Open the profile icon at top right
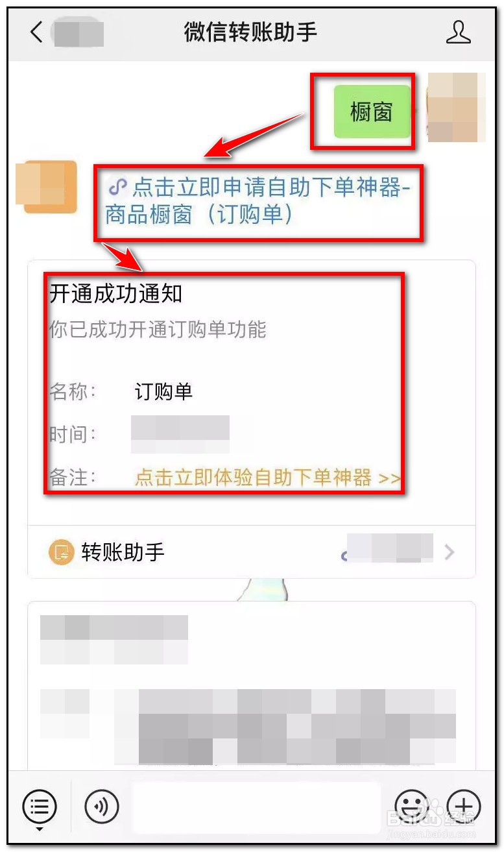The image size is (504, 852). click(x=458, y=32)
